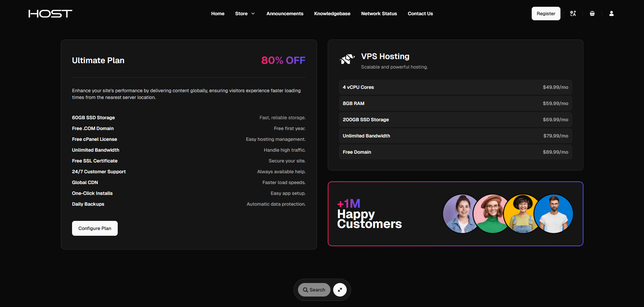Click the magnifier icon in Search
Viewport: 644px width, 307px height.
coord(305,290)
